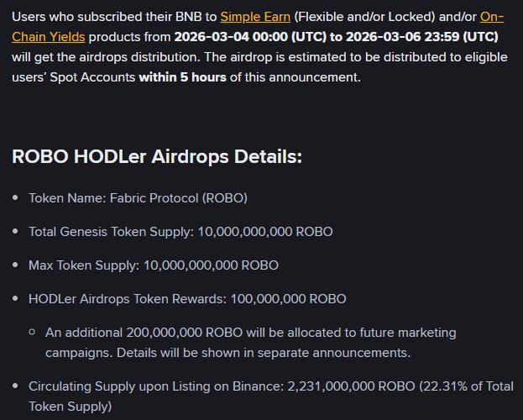Click the "(Flexible and/or Locked)" text
523x420 pixels.
coord(362,16)
